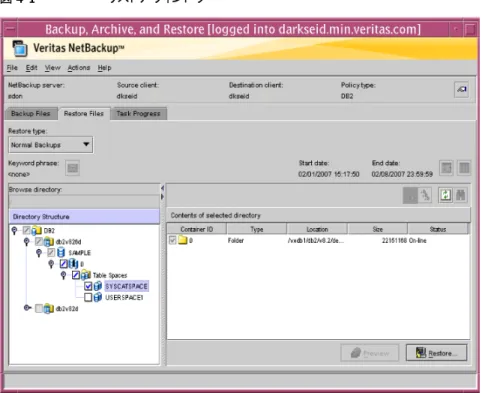Click the binoculars search icon
This screenshot has height=393, width=482.
461,195
